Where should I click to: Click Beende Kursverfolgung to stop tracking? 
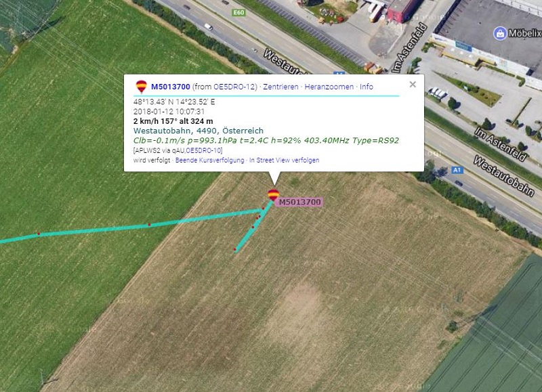[210, 160]
